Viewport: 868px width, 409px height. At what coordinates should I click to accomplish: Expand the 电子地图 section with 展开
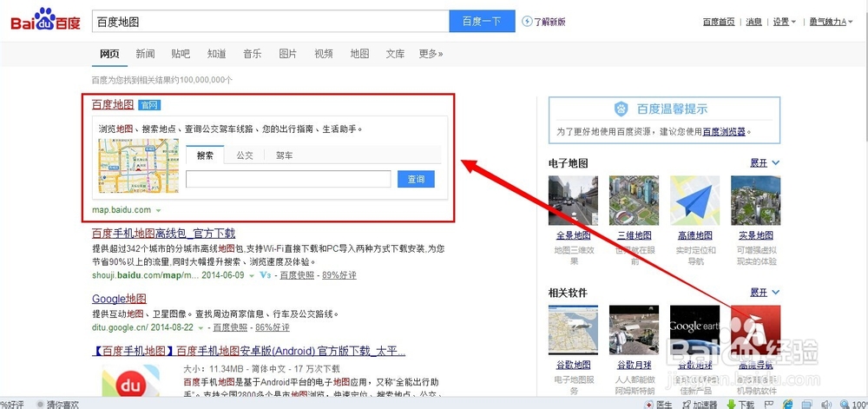(x=765, y=162)
